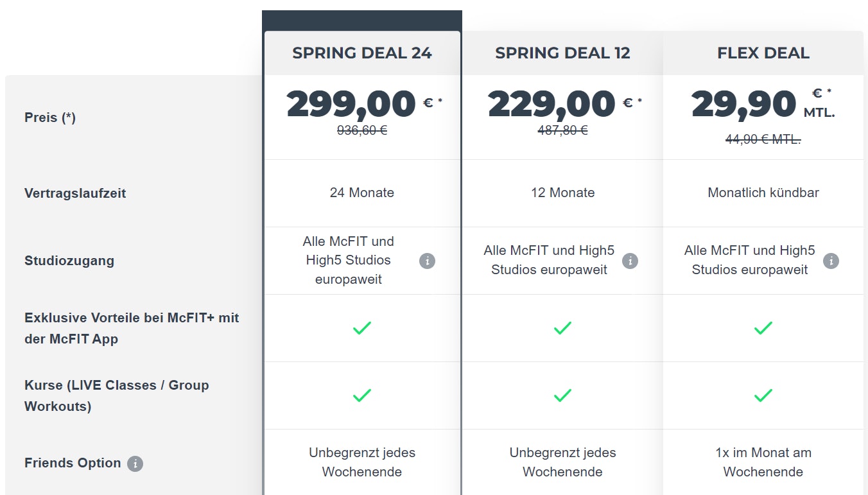Click the Vertragslaufzeit row label
The width and height of the screenshot is (868, 495).
tap(75, 193)
